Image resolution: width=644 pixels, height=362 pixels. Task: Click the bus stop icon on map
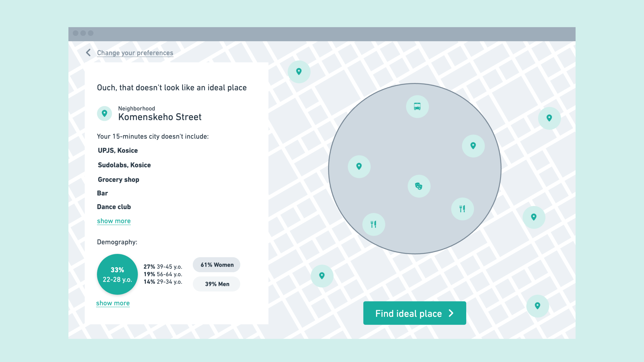(x=417, y=106)
